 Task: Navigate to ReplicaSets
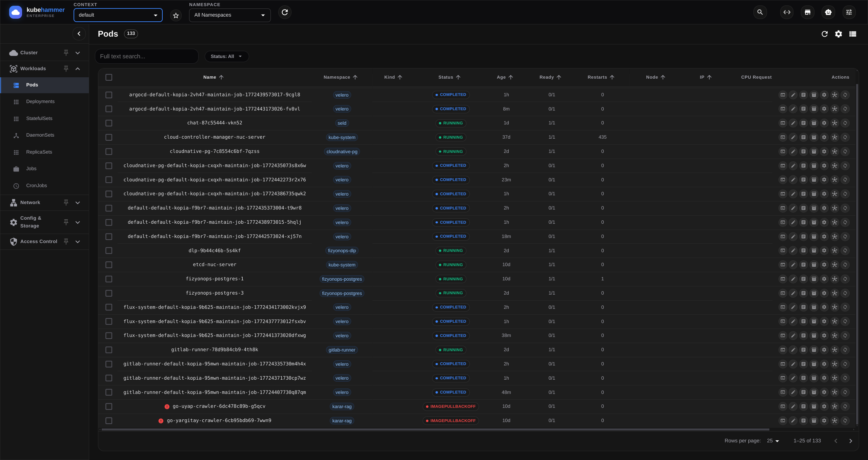click(45, 152)
